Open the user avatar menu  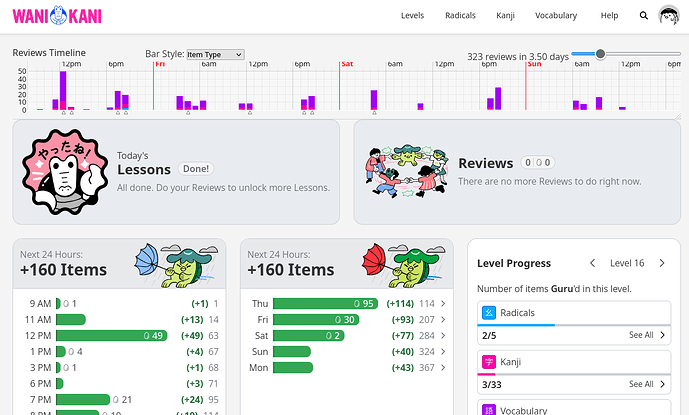pyautogui.click(x=669, y=15)
